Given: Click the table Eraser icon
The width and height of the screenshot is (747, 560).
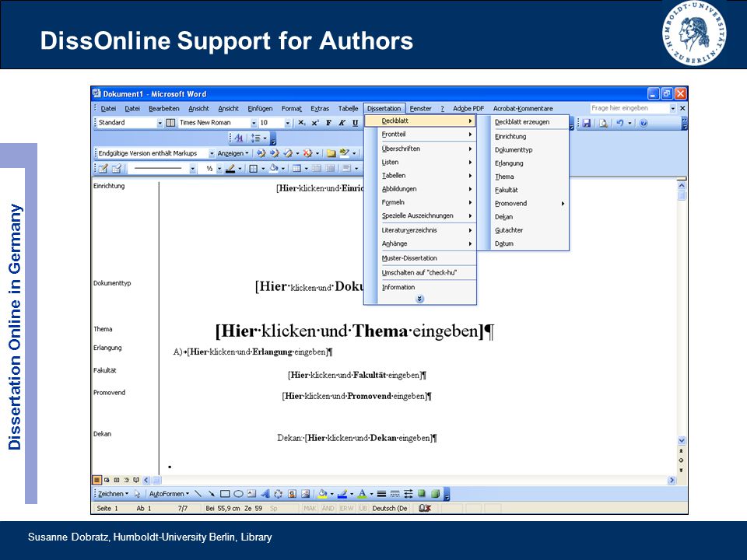Looking at the screenshot, I should point(117,168).
